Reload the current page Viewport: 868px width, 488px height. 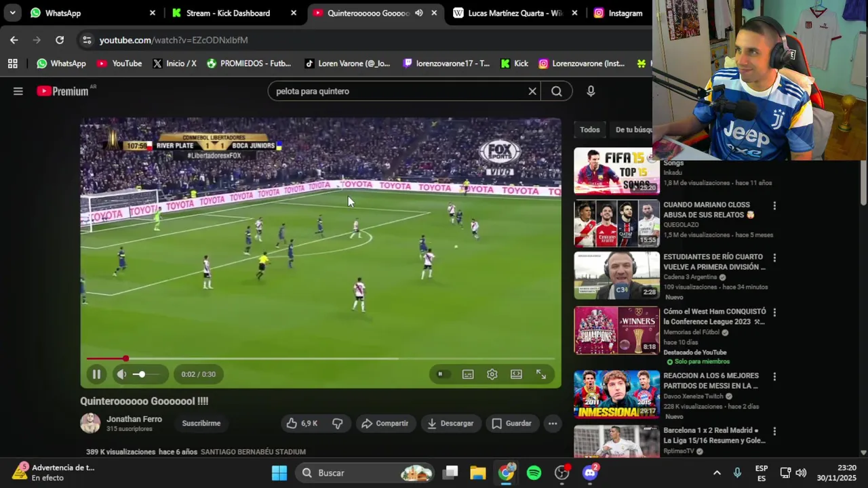(x=60, y=40)
